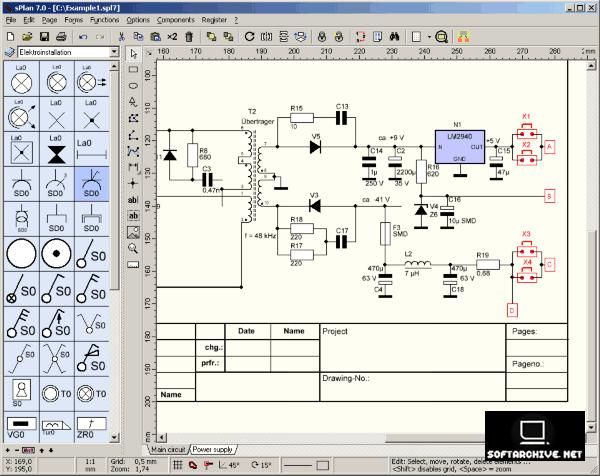Open the Options menu
The width and height of the screenshot is (600, 476).
tap(138, 20)
